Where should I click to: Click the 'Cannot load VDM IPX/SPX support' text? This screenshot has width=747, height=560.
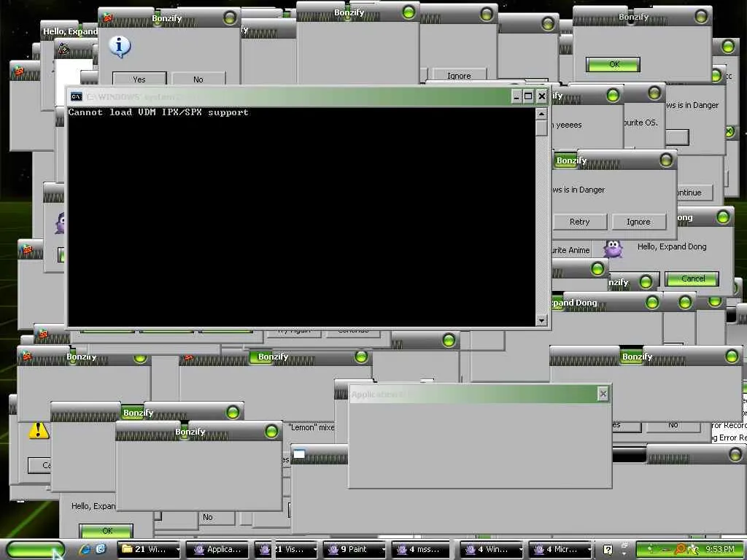[158, 112]
